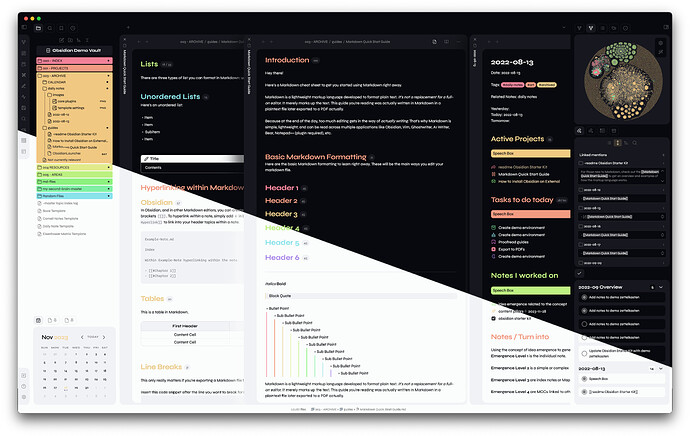Screen dimensions: 690x436
Task: Open Cornell Notes Template file
Action: pos(60,219)
